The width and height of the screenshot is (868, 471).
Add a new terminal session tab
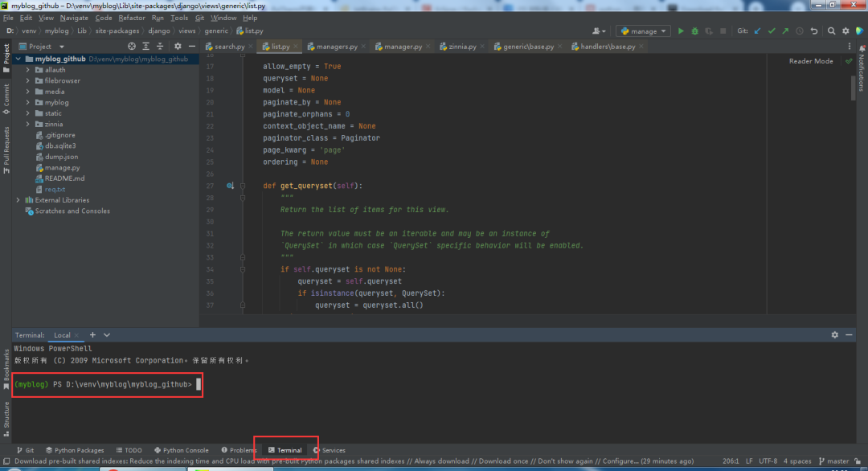click(92, 335)
